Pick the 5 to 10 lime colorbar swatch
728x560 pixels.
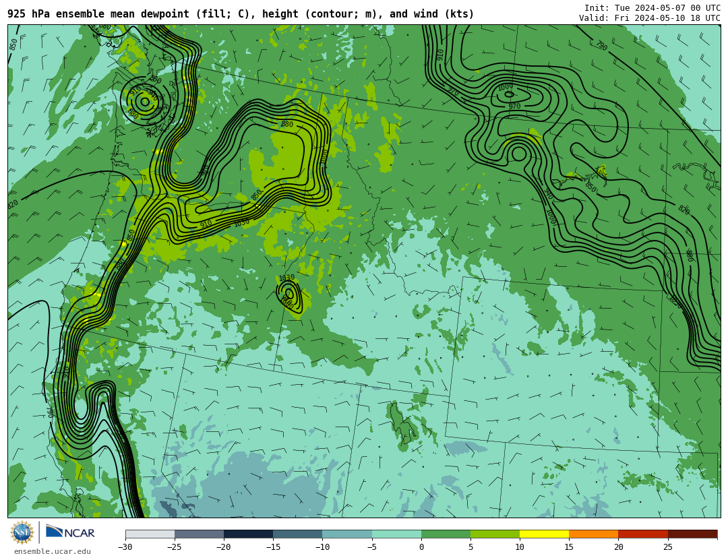(495, 534)
